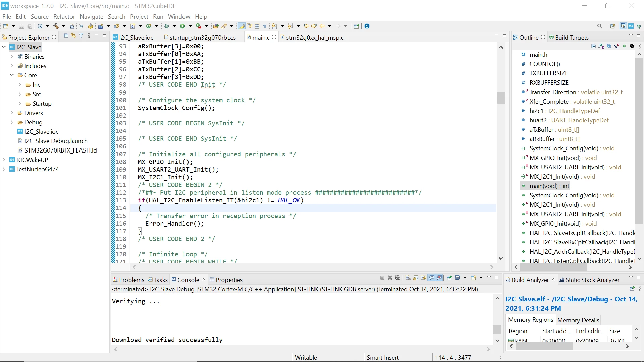Open the Run configurations dropdown arrow
Viewport: 644px width, 362px height.
coord(190,26)
